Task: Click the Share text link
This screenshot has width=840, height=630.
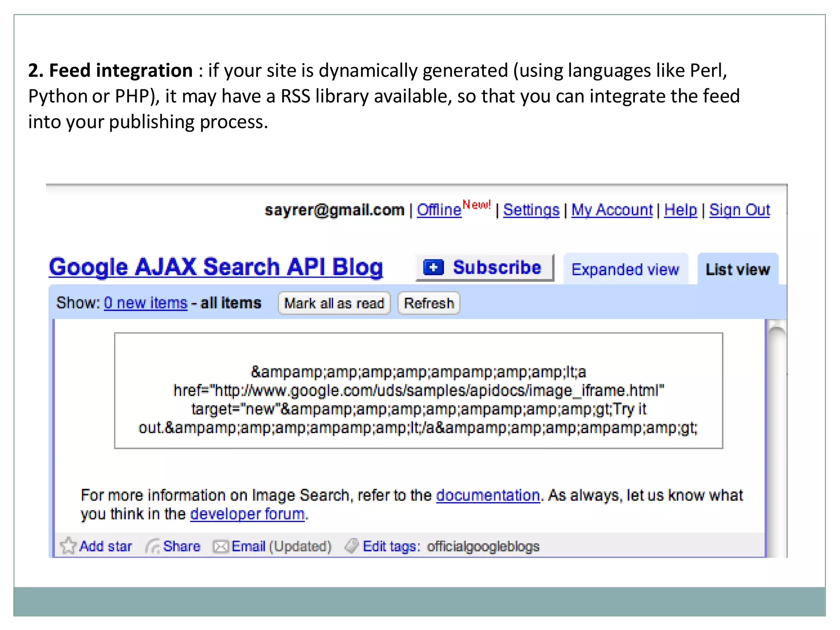Action: pyautogui.click(x=182, y=546)
